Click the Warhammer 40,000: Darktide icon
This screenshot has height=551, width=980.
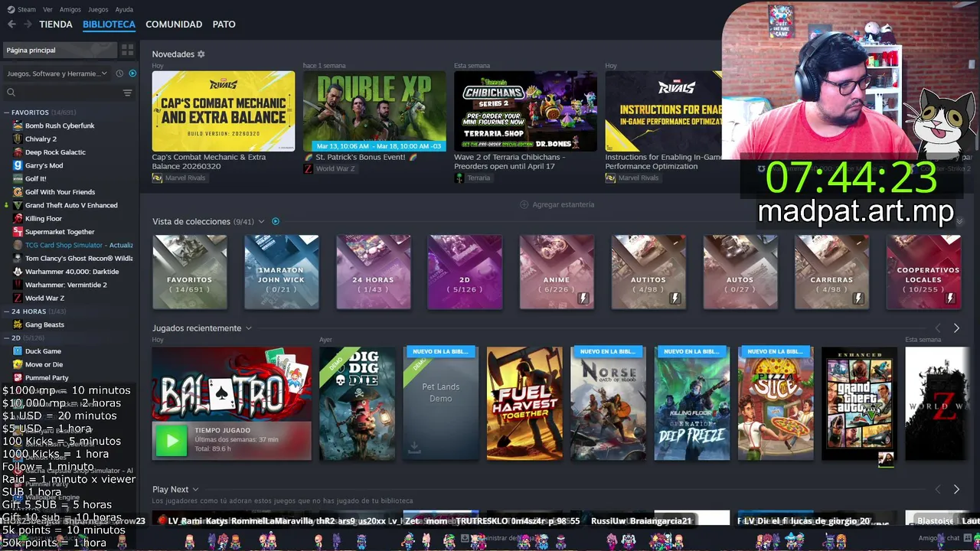(x=18, y=272)
